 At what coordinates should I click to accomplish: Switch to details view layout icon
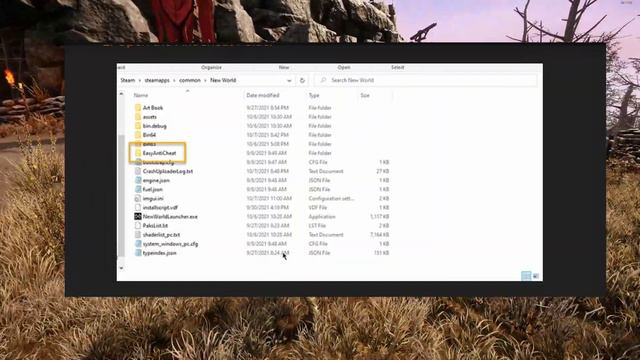click(x=526, y=276)
